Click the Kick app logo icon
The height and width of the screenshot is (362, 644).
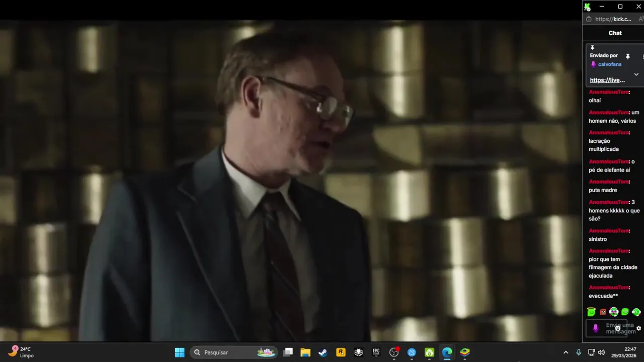[587, 7]
